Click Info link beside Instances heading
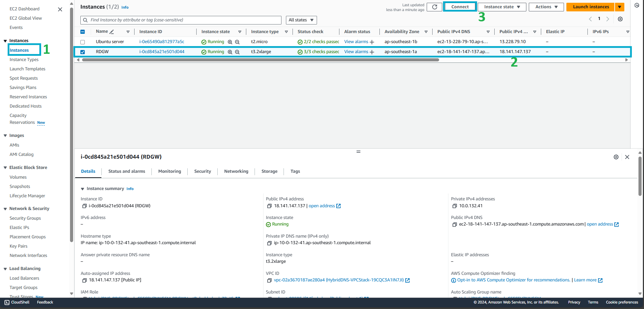 coord(125,7)
